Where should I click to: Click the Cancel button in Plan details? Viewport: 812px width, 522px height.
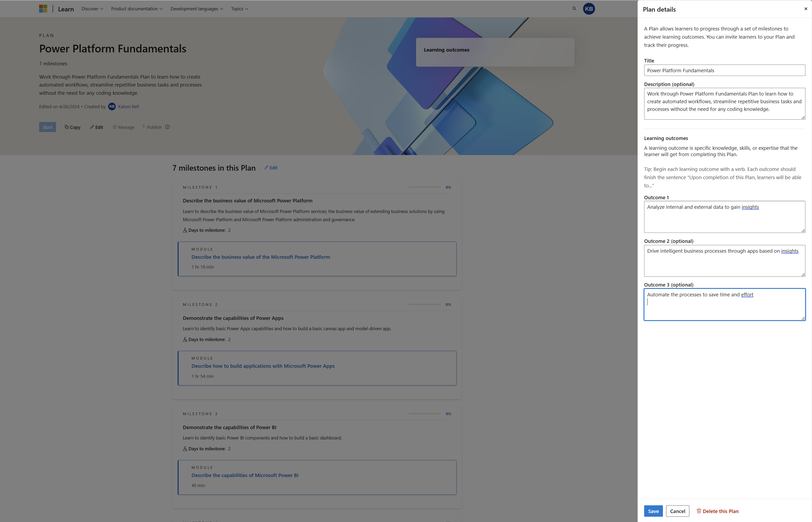click(x=678, y=511)
